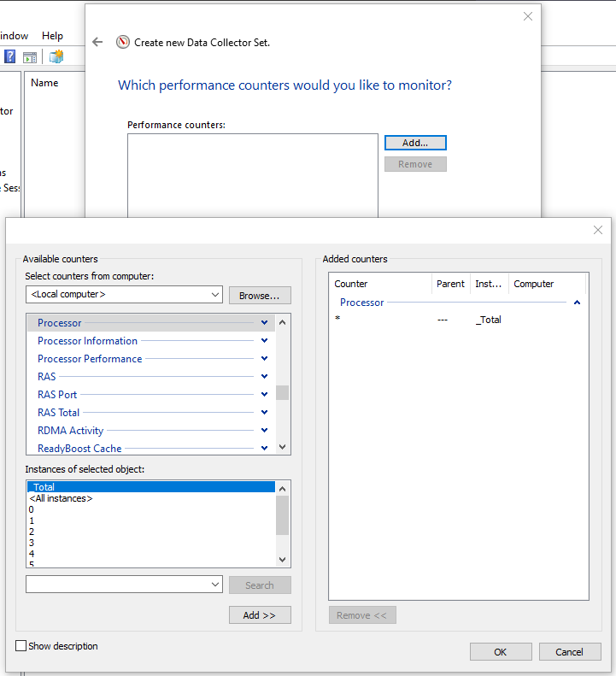The width and height of the screenshot is (616, 676).
Task: Collapse the Processor group in Added counters
Action: tap(577, 303)
